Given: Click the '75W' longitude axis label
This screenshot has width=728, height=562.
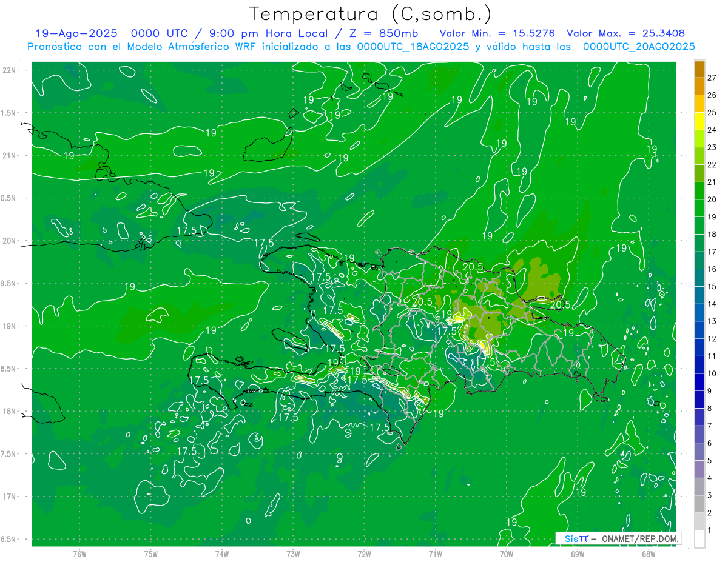Looking at the screenshot, I should [151, 554].
